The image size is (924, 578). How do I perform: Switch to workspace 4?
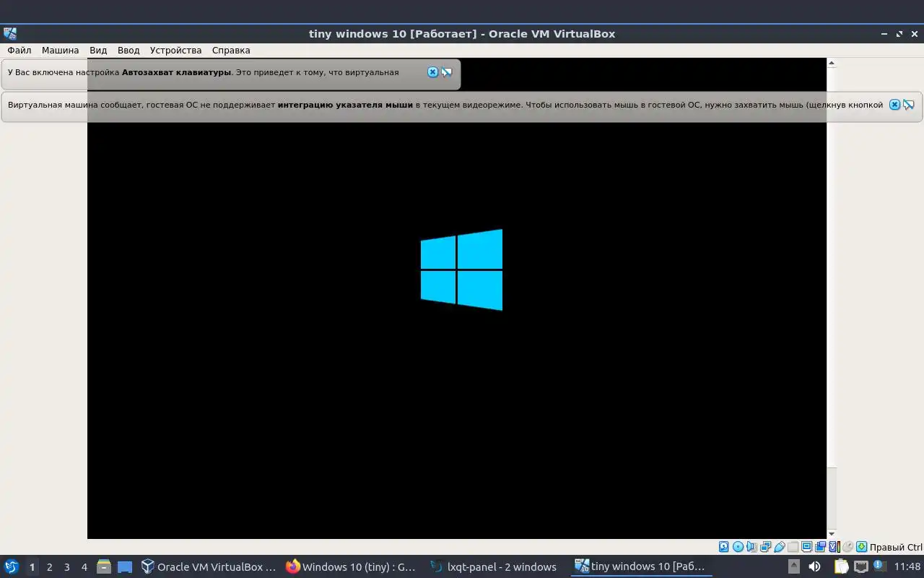point(84,567)
